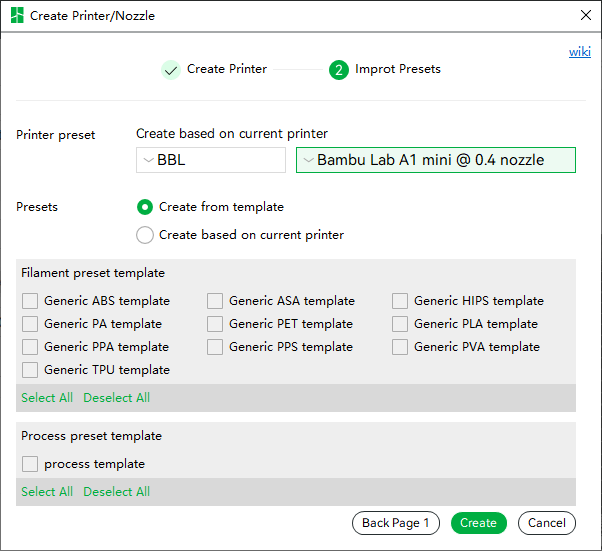This screenshot has height=551, width=602.
Task: Select All filament preset templates
Action: [x=47, y=398]
